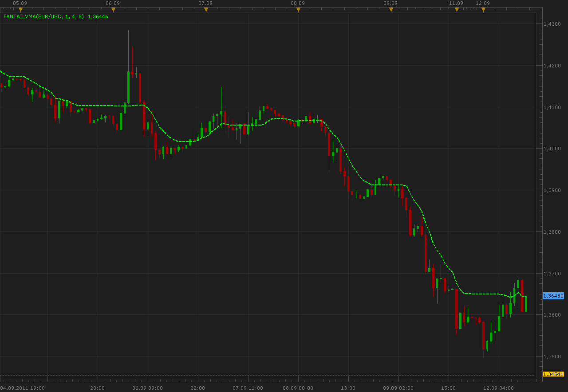568x392 pixels.
Task: Select the 08.09 day marker triangle
Action: 298,10
